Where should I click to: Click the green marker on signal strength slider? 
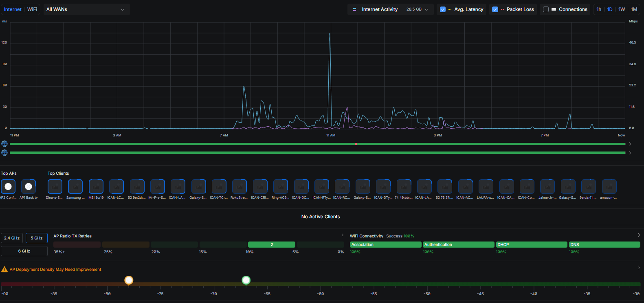point(246,280)
